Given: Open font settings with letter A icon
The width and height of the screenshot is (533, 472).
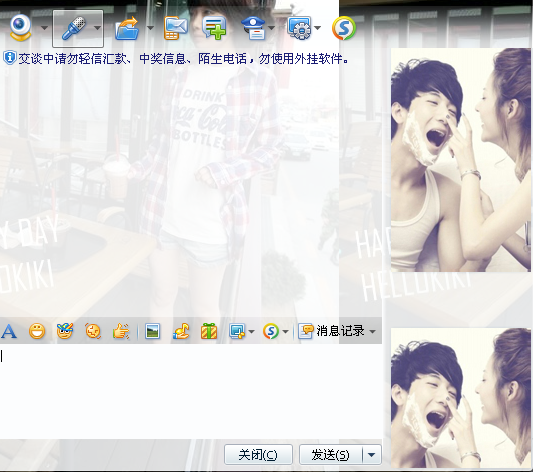Looking at the screenshot, I should [x=9, y=331].
